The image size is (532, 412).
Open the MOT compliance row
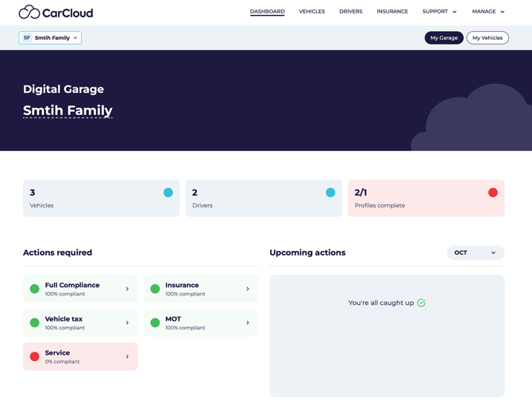201,323
